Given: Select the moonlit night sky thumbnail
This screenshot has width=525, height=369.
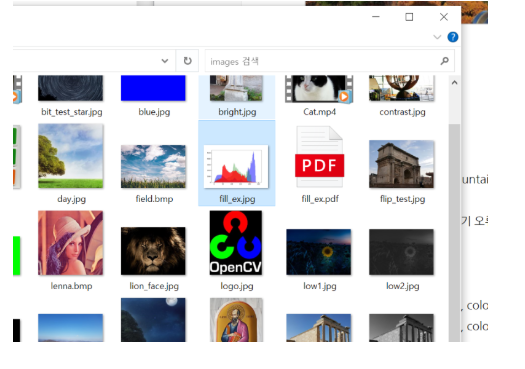Looking at the screenshot, I should point(153,320).
